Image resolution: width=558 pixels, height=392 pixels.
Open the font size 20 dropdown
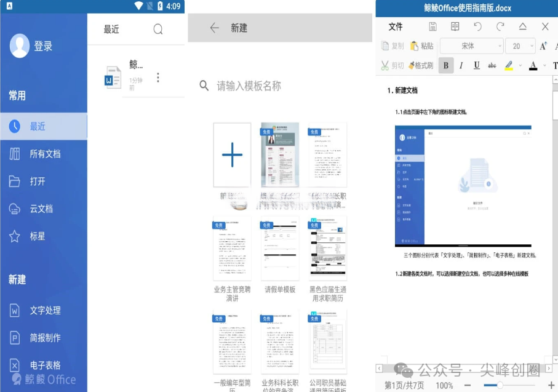520,46
